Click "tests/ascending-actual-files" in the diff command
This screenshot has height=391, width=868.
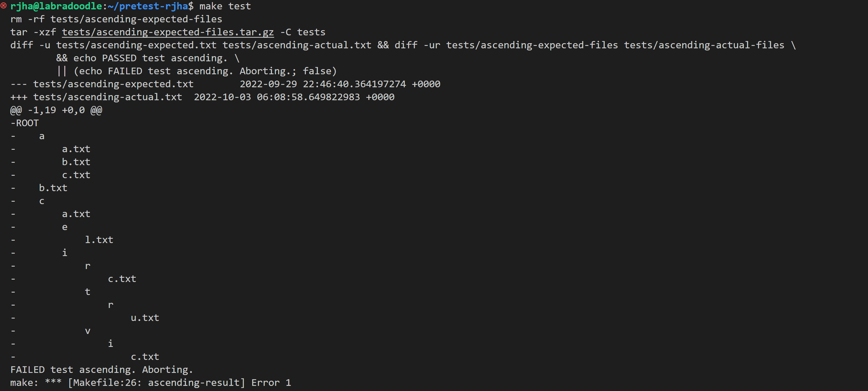click(x=704, y=45)
